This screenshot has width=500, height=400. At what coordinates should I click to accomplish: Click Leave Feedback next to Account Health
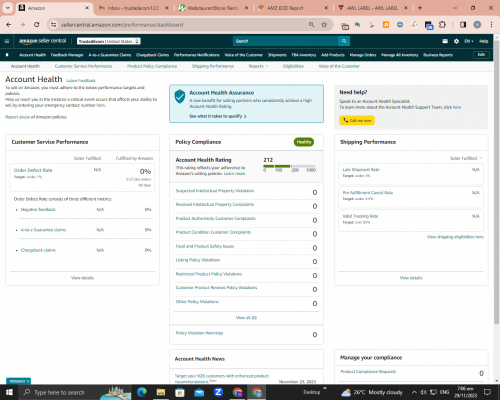coord(81,81)
